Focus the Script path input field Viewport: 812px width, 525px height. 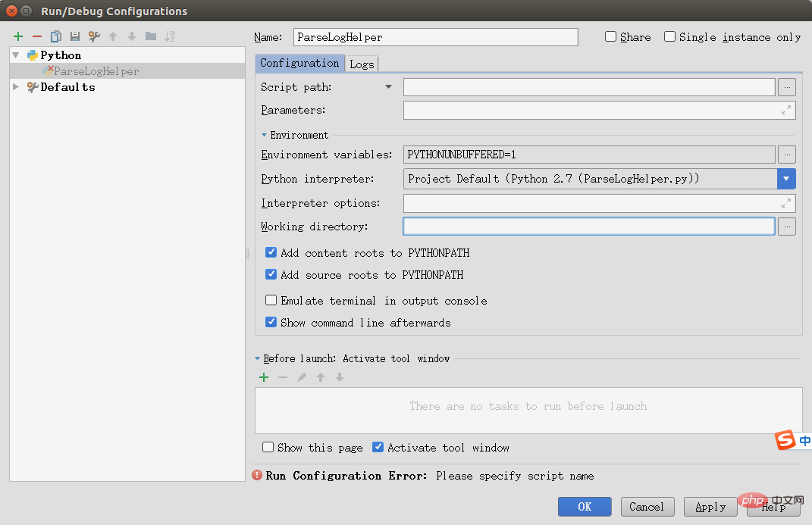tap(589, 87)
